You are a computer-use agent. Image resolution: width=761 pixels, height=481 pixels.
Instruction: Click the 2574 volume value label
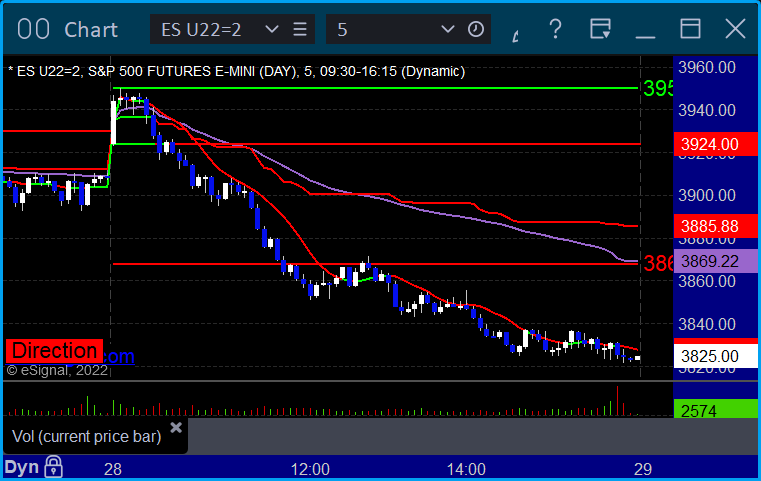point(715,410)
